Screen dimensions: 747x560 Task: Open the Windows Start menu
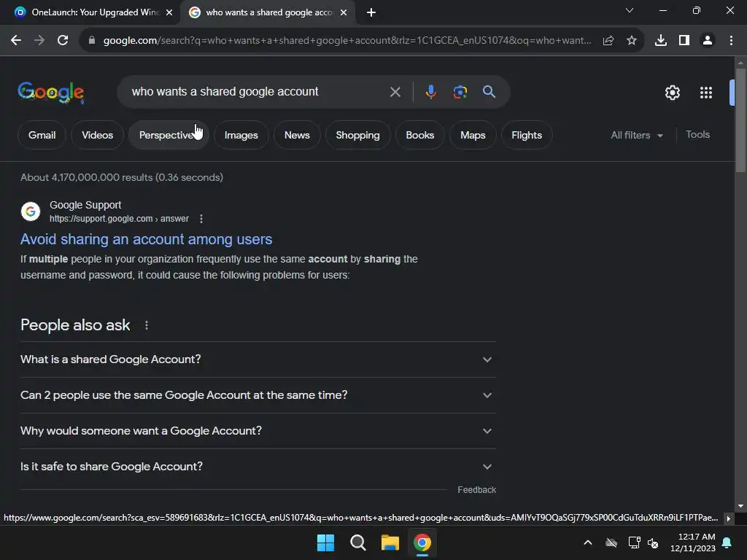pos(326,542)
